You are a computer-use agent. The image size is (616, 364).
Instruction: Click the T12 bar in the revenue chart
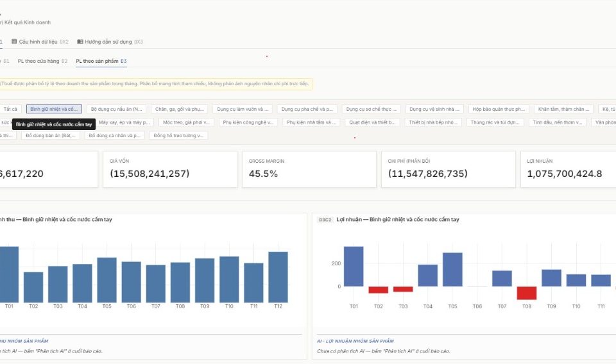pos(278,277)
